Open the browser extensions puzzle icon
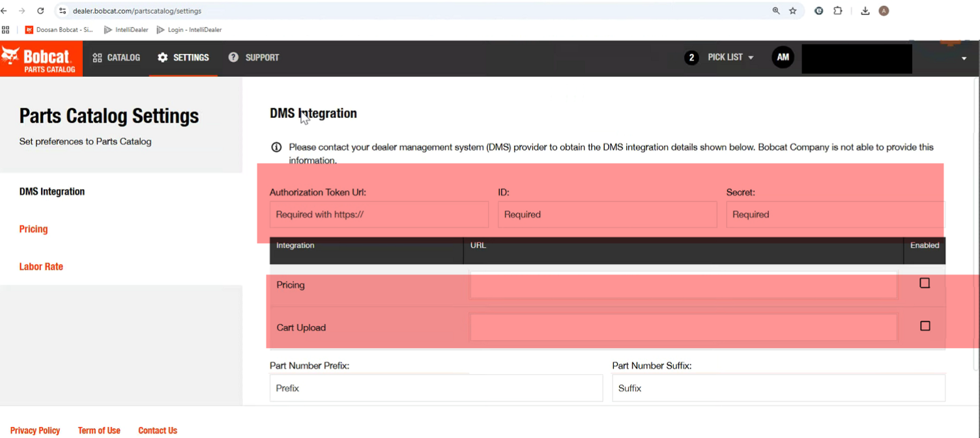 point(838,11)
